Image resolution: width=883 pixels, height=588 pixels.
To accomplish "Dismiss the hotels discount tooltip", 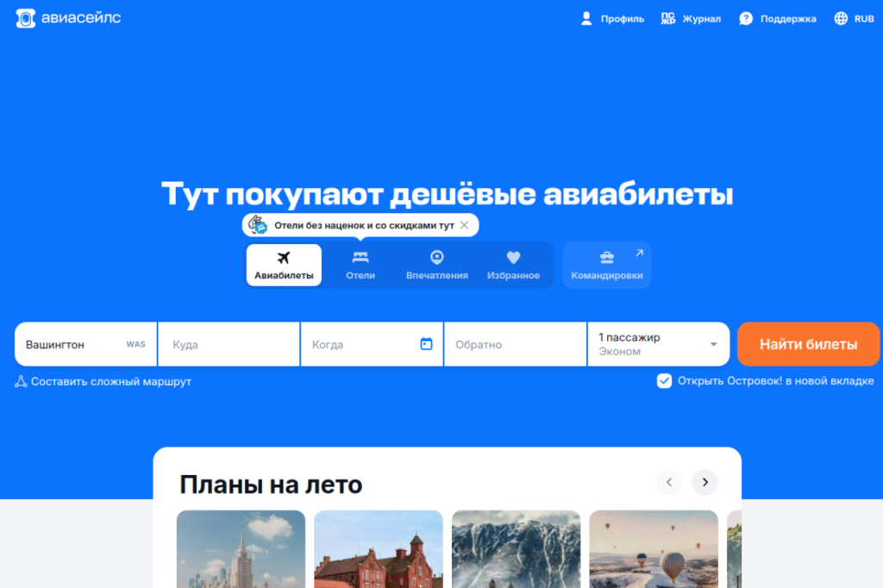I will pyautogui.click(x=464, y=225).
